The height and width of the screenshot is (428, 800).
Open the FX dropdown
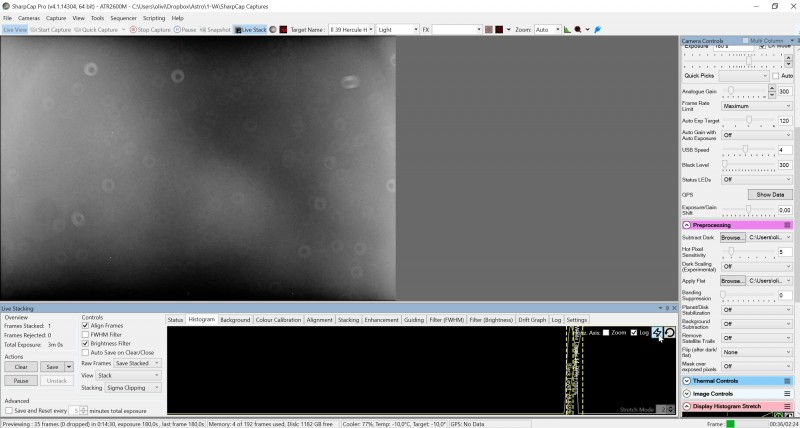tap(457, 30)
